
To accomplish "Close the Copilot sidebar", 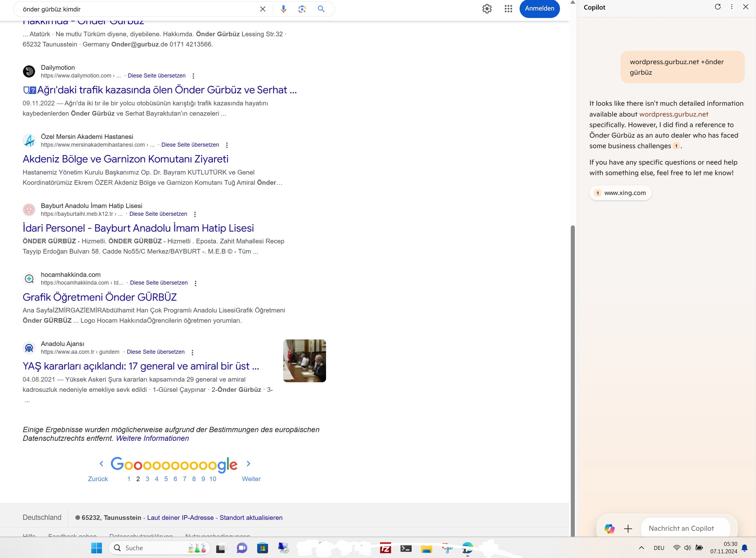I will 745,7.
